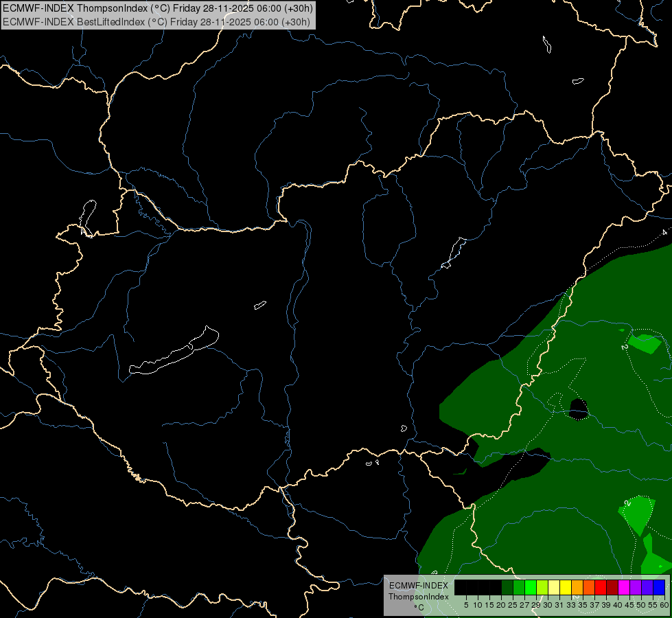Click the BestLiftedIndex title line at top

[157, 22]
